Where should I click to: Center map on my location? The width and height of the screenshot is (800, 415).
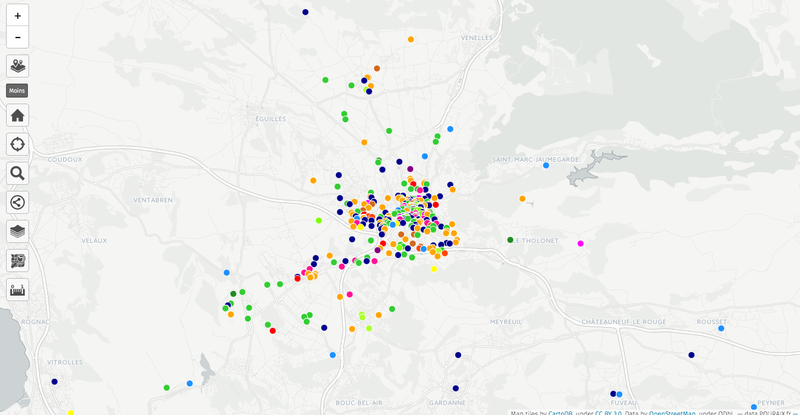pos(18,144)
